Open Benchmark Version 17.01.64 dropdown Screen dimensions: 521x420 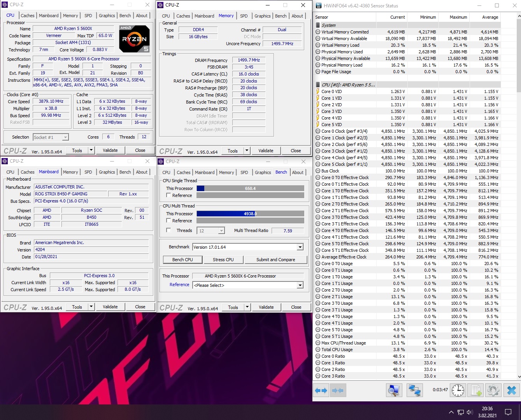click(248, 247)
